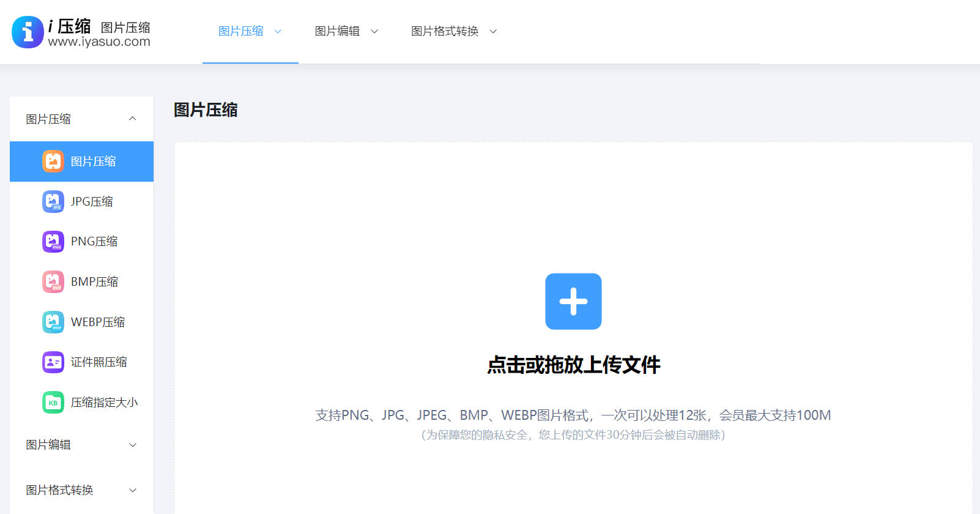Collapse the 图片压缩 sidebar section
This screenshot has width=980, height=514.
click(133, 119)
